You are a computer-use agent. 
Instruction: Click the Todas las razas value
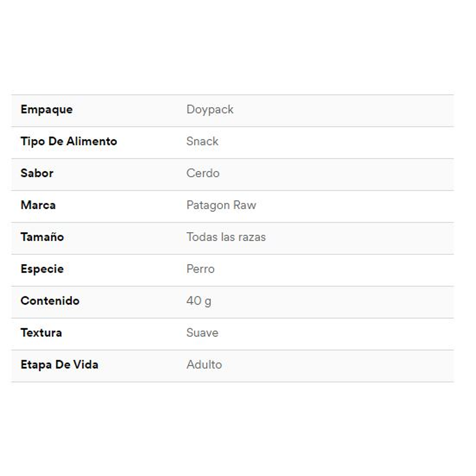pos(226,237)
